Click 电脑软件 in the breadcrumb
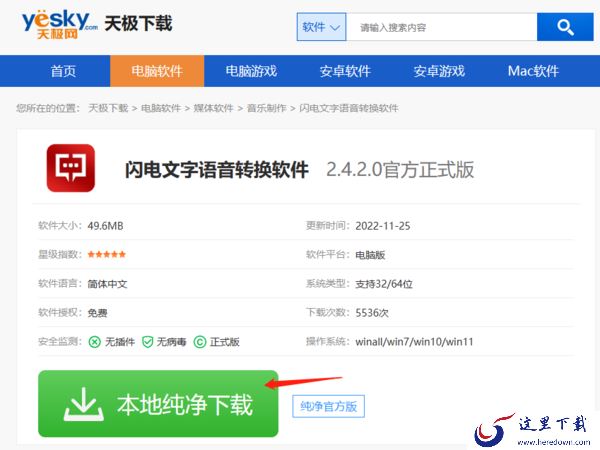The height and width of the screenshot is (450, 600). 161,108
